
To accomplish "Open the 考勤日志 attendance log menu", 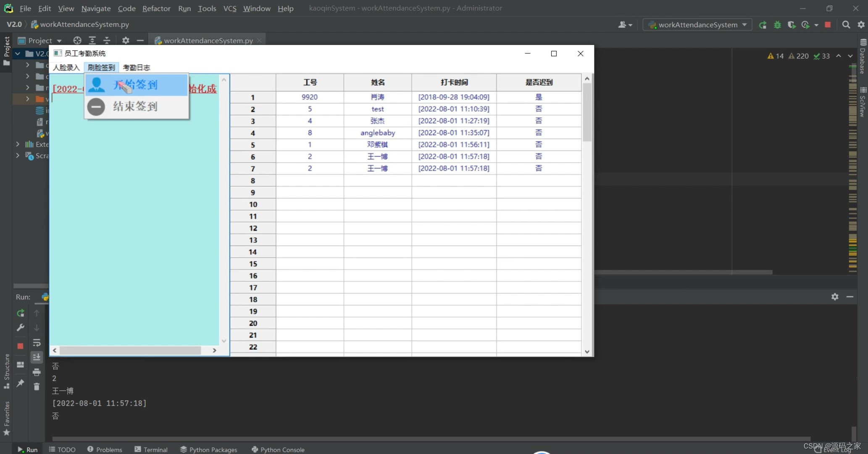I will tap(136, 67).
